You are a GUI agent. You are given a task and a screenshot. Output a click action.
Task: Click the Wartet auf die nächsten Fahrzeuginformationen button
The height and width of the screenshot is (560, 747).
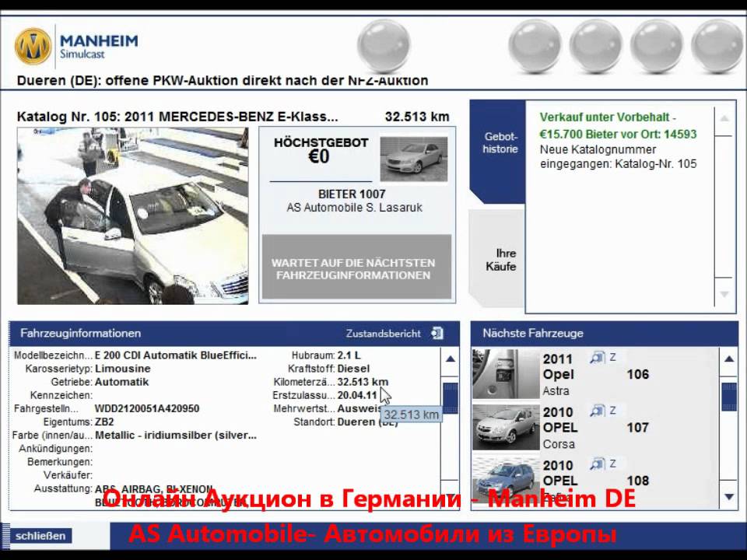point(356,267)
